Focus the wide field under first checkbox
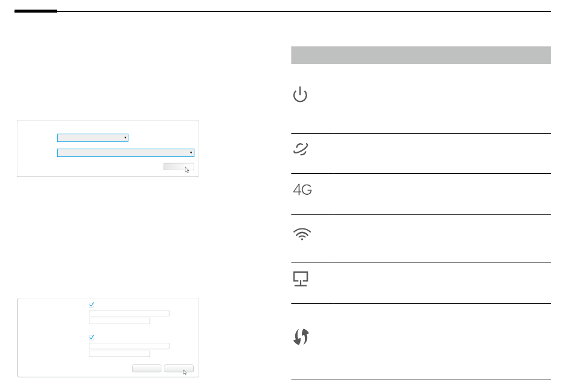The width and height of the screenshot is (570, 392). (x=129, y=313)
